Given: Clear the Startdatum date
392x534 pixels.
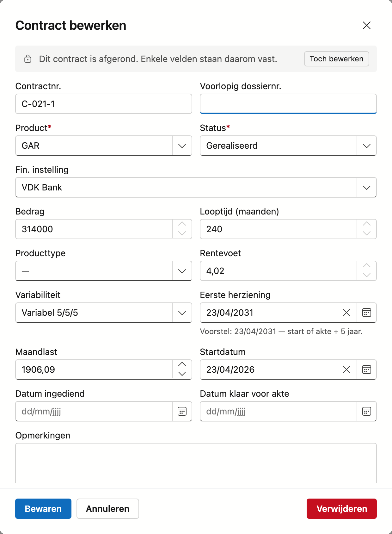Looking at the screenshot, I should [x=346, y=369].
